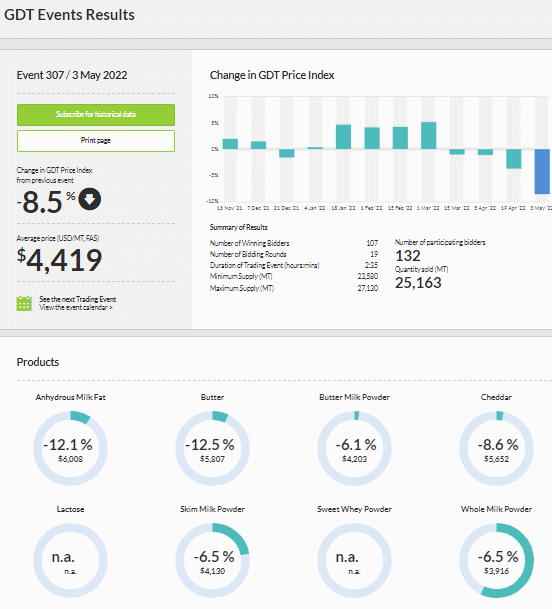Click the 'Number of Winning Bidders' row label

coord(249,244)
